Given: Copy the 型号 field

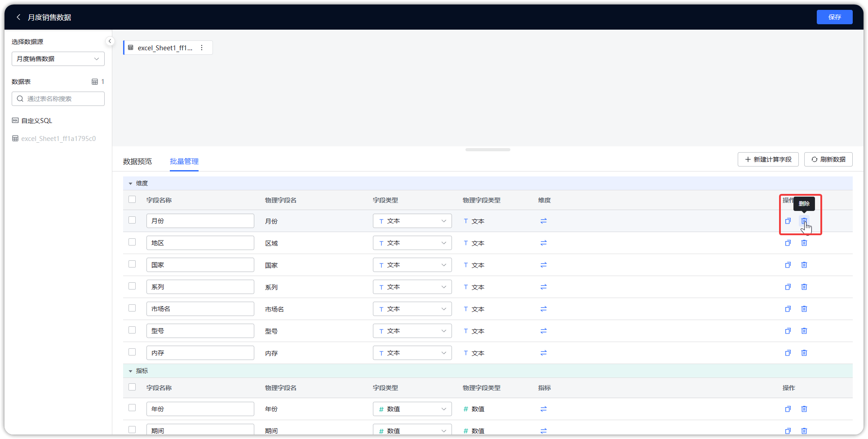Looking at the screenshot, I should (788, 331).
